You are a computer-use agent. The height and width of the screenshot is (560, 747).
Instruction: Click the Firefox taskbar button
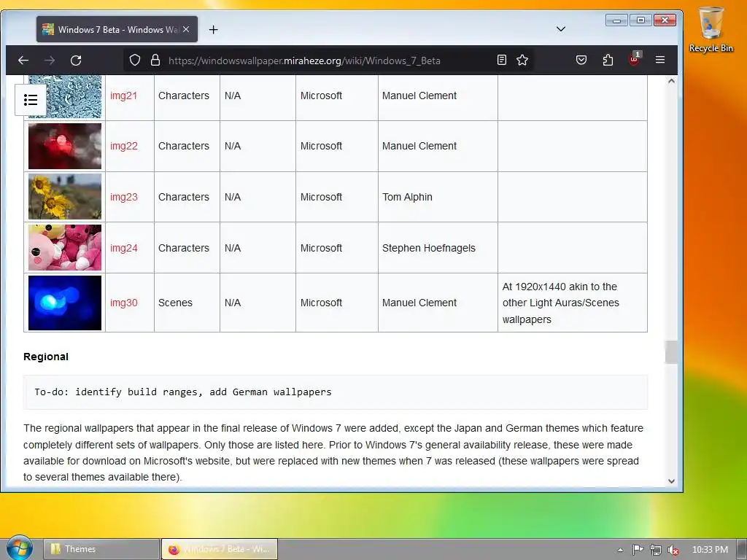point(220,549)
